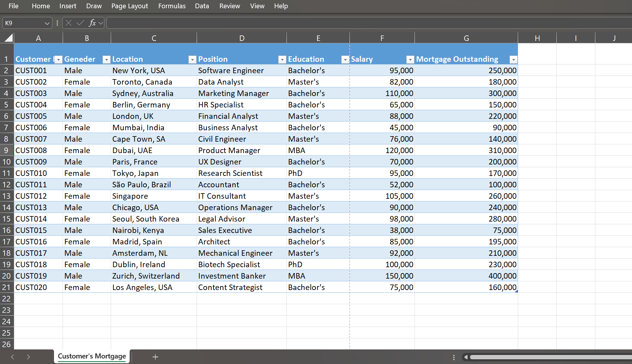Click the Insert Function fx icon
Viewport: 632px width, 364px height.
92,23
